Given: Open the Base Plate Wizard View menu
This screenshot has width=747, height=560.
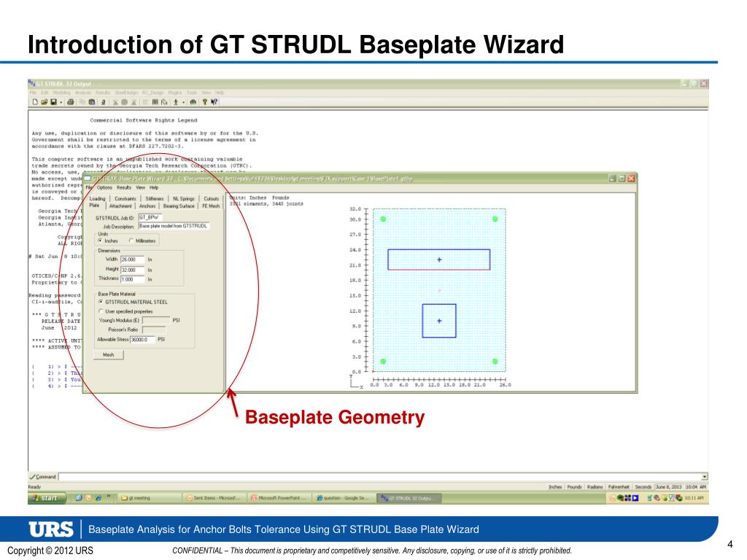Looking at the screenshot, I should pos(141,187).
